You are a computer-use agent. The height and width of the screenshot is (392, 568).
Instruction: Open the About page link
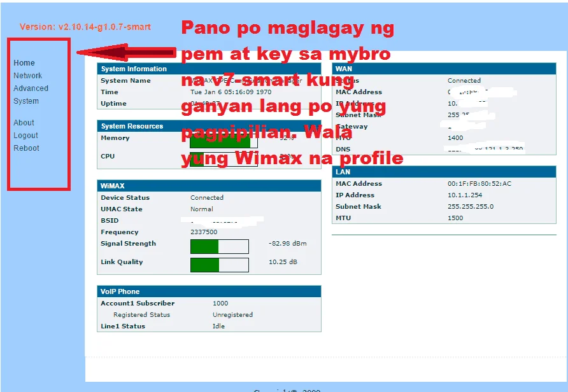click(x=24, y=123)
